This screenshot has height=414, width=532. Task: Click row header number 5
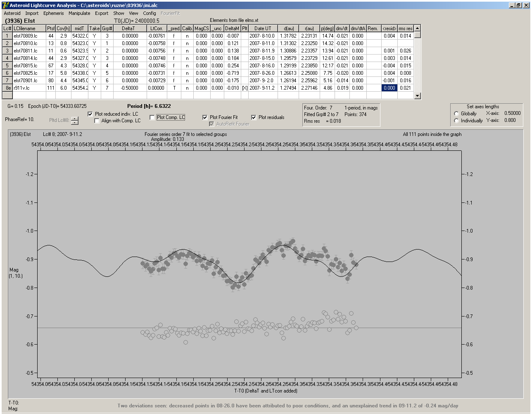(7, 66)
